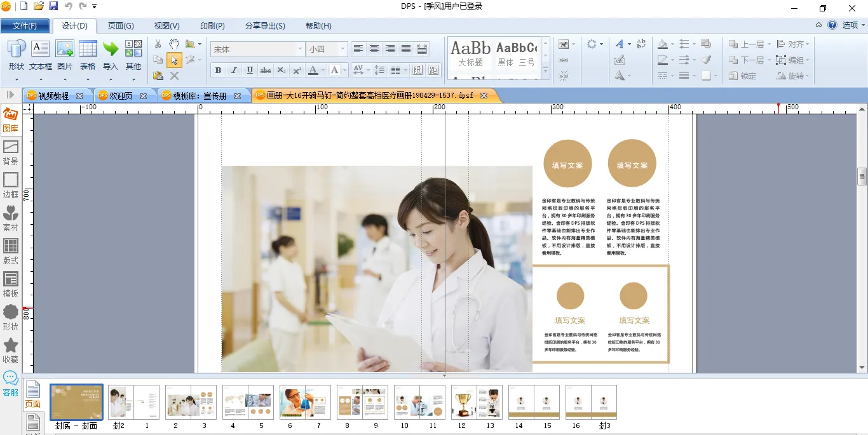This screenshot has height=435, width=868.
Task: Click the paste clipboard icon
Action: pyautogui.click(x=158, y=76)
